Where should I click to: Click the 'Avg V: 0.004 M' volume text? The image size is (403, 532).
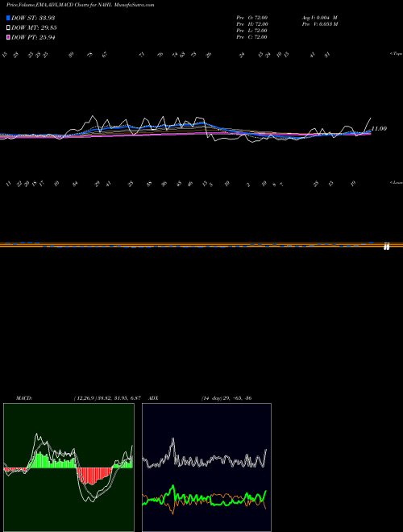point(319,18)
